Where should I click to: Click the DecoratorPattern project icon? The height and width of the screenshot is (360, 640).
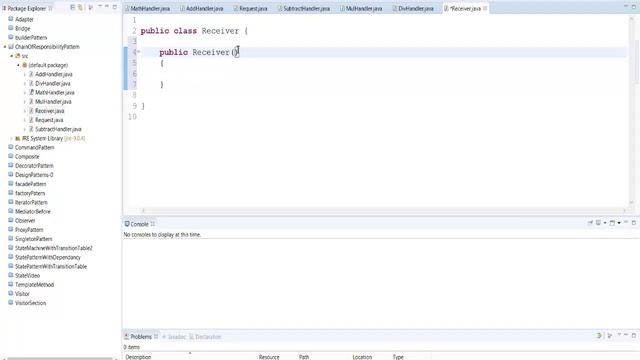coord(11,165)
